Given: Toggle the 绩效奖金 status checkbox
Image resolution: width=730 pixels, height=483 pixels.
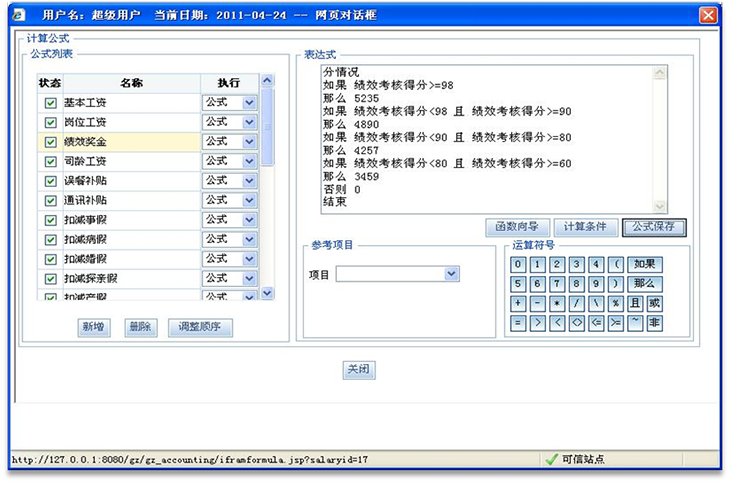Looking at the screenshot, I should coord(50,142).
